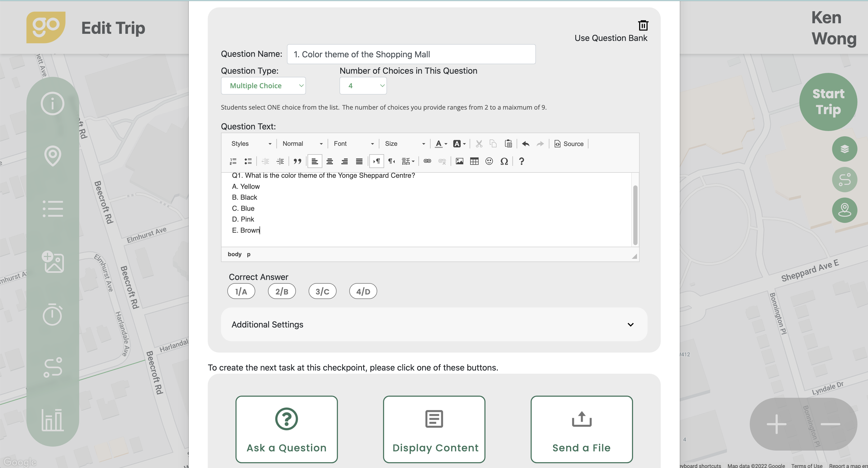Image resolution: width=868 pixels, height=468 pixels.
Task: Open the smiley emoticon picker
Action: pos(489,161)
